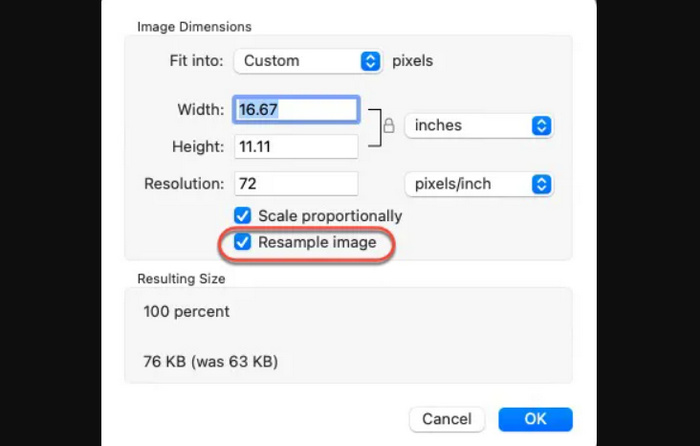This screenshot has height=446, width=700.
Task: Click the Width label
Action: (x=200, y=109)
